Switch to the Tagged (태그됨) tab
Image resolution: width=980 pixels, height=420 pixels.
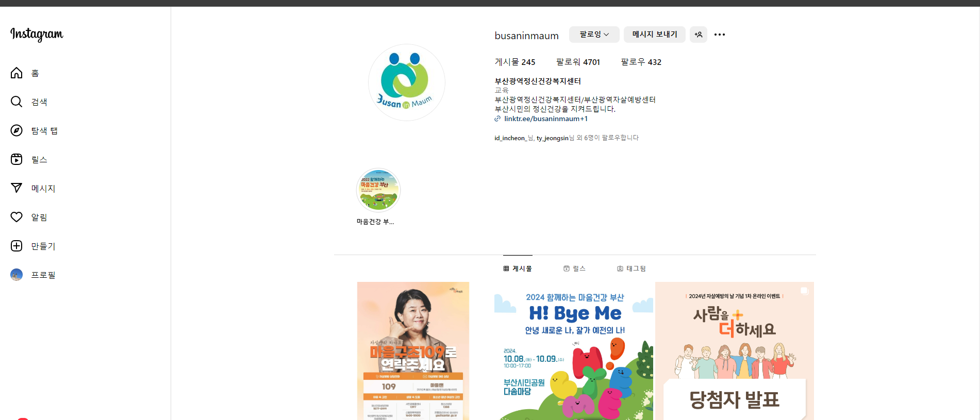pos(631,268)
